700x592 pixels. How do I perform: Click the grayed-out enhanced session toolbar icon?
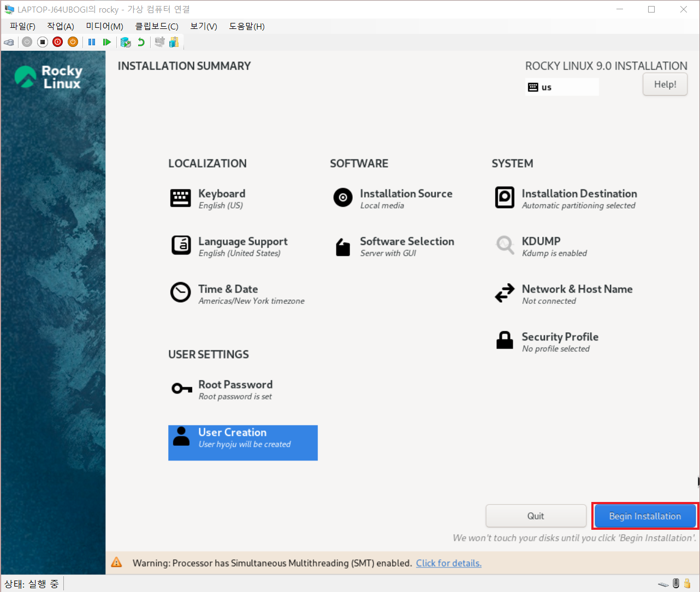(159, 42)
